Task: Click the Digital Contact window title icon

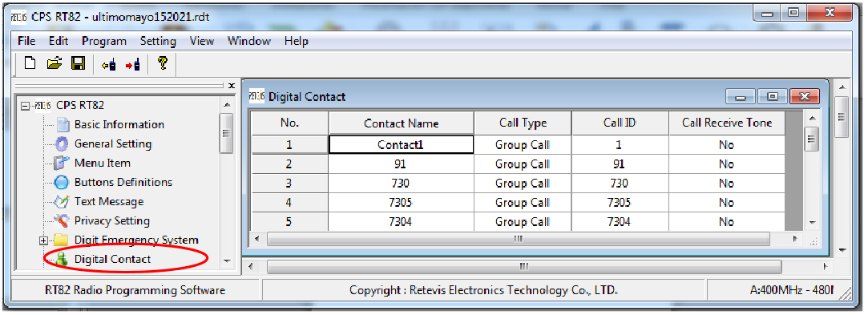Action: click(x=256, y=96)
